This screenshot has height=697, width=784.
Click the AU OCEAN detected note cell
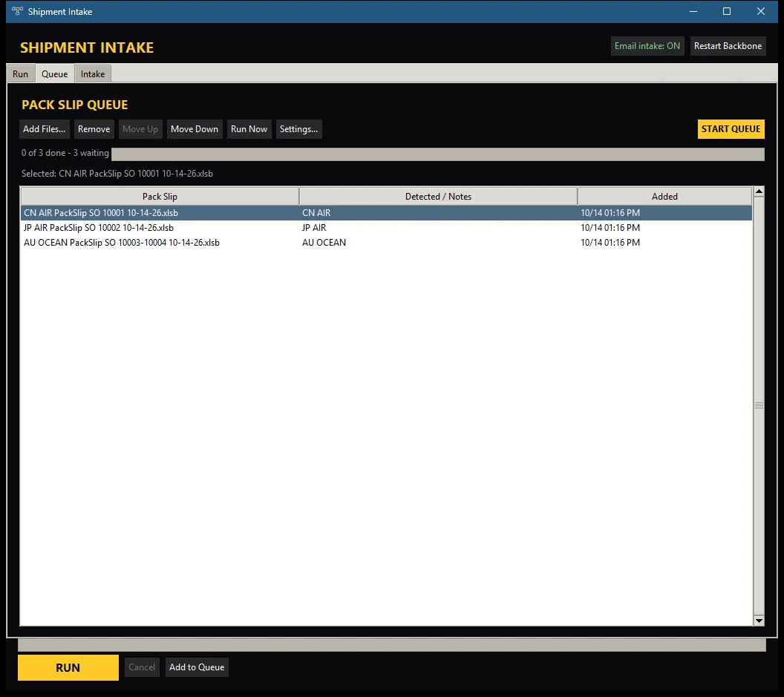(324, 243)
